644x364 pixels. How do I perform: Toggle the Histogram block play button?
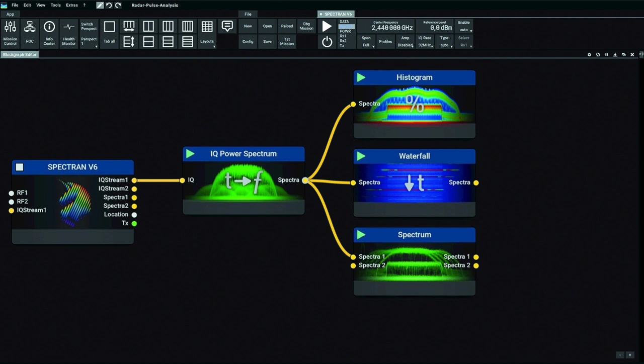361,77
